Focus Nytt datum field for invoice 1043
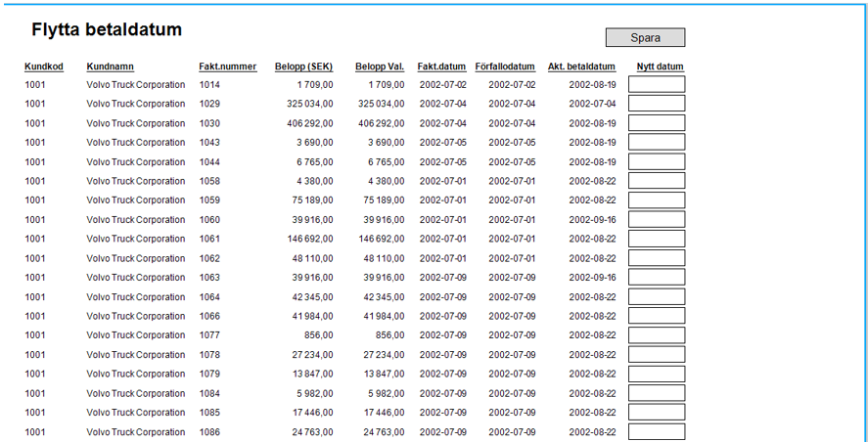The height and width of the screenshot is (442, 868). (x=657, y=142)
